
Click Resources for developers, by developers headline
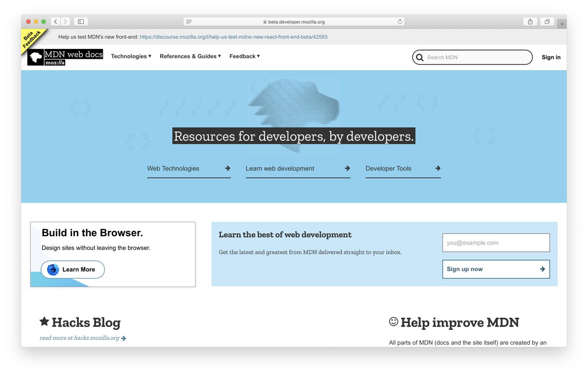pyautogui.click(x=294, y=136)
